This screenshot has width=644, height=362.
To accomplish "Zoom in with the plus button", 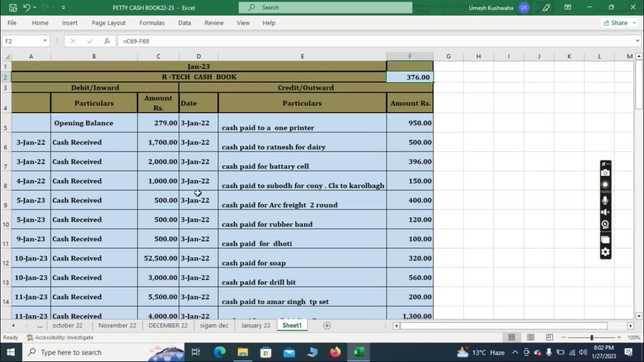I will pyautogui.click(x=619, y=337).
